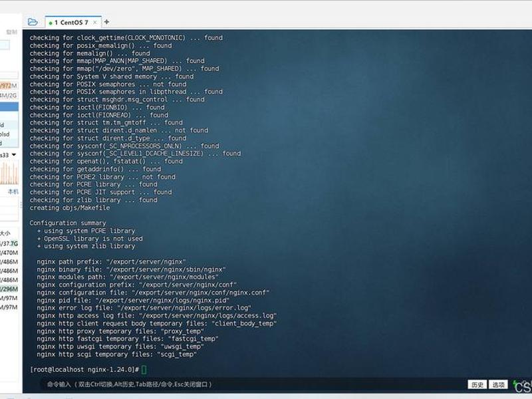Viewport: 532px width, 399px height.
Task: Click 'checking for ioctl(FIONBIO)' line
Action: point(97,107)
